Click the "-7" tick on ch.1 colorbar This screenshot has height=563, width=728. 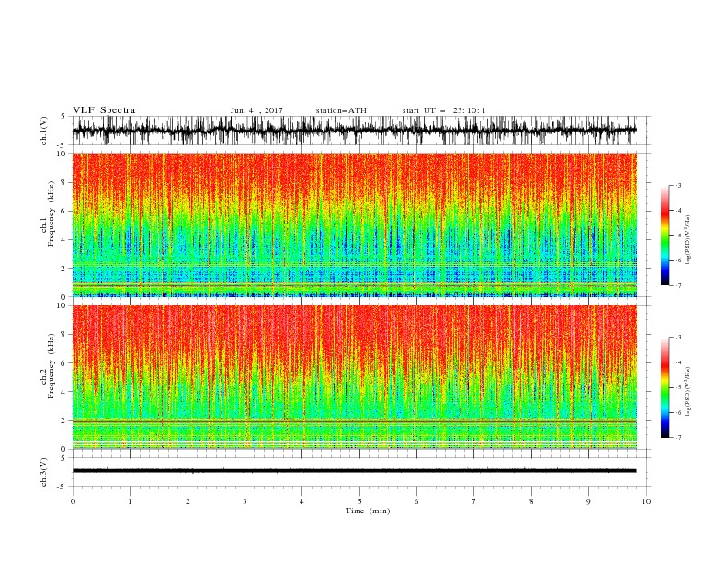677,285
